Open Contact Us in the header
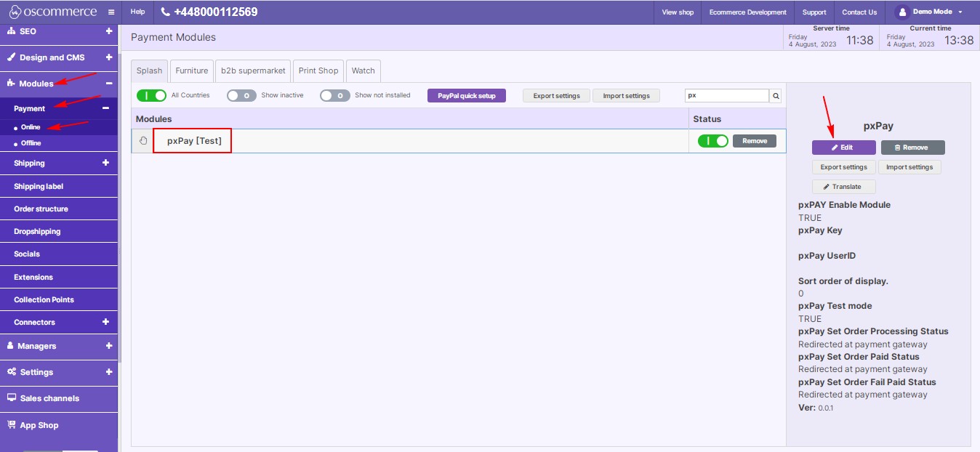Screen dimensions: 980x452 click(x=859, y=12)
